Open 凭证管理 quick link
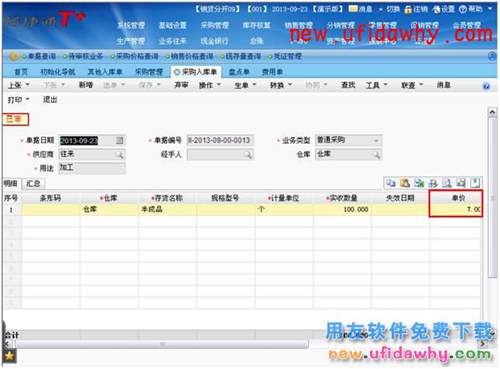 tap(287, 56)
